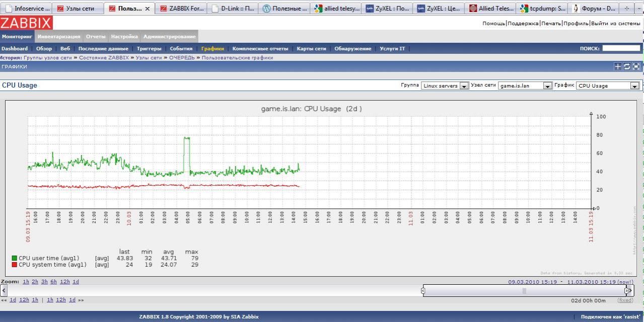Image resolution: width=644 pixels, height=322 pixels.
Task: Switch to the ZyXEL : Це... browser tab
Action: (438, 9)
